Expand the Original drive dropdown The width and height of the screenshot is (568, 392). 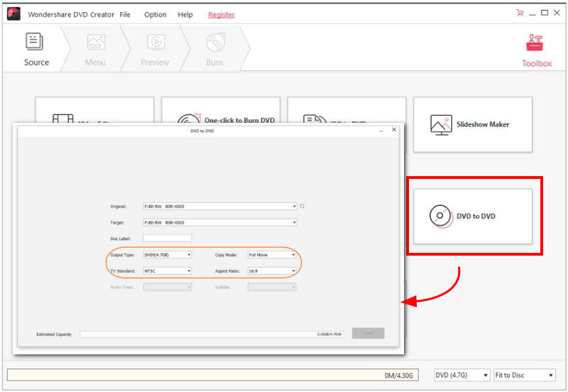[x=220, y=206]
